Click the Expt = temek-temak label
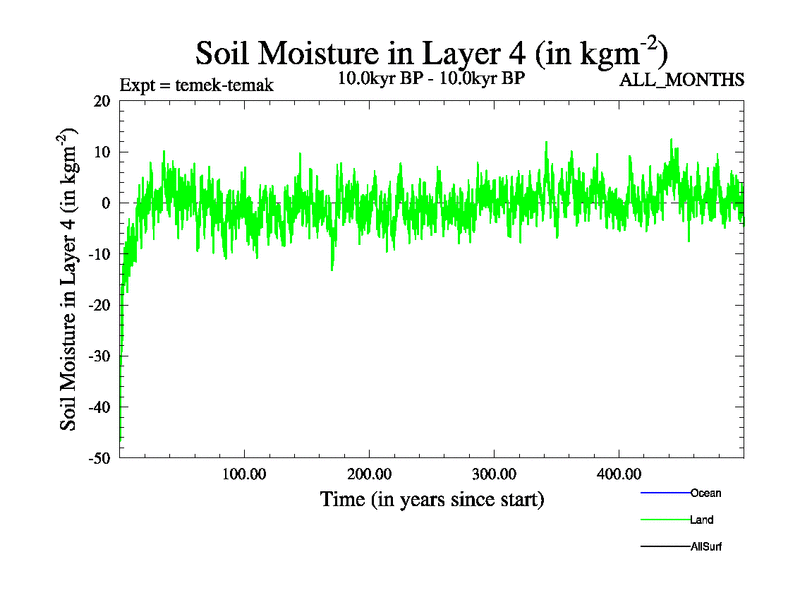Screen dimensions: 800x600 [196, 85]
